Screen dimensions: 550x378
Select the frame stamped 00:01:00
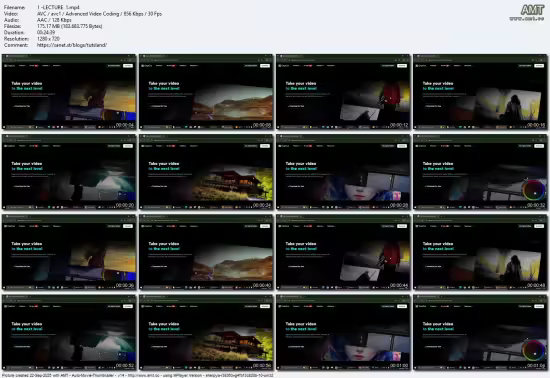tap(343, 332)
